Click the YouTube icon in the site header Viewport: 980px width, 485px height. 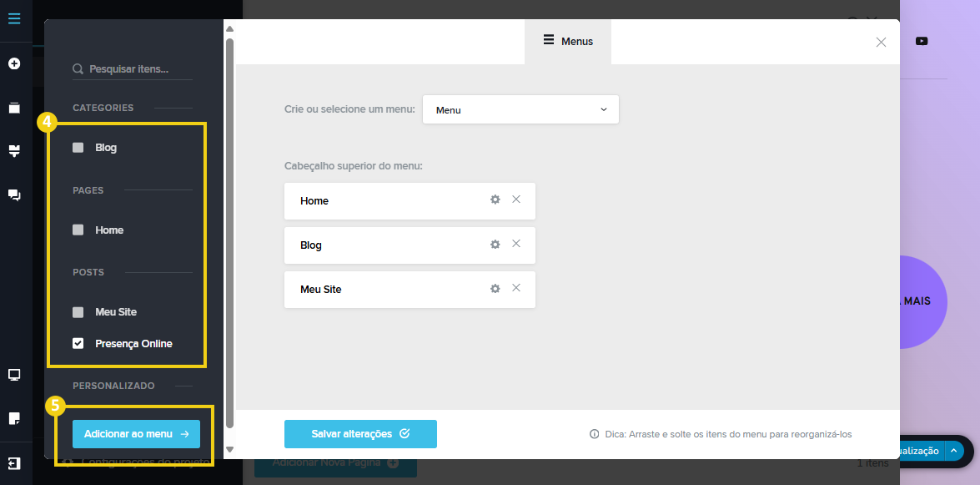pos(922,41)
